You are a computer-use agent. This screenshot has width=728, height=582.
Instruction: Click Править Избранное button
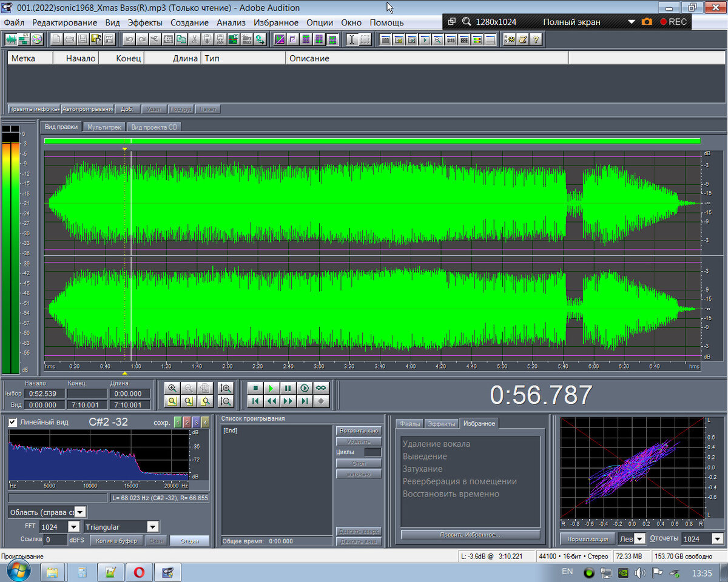coord(470,535)
